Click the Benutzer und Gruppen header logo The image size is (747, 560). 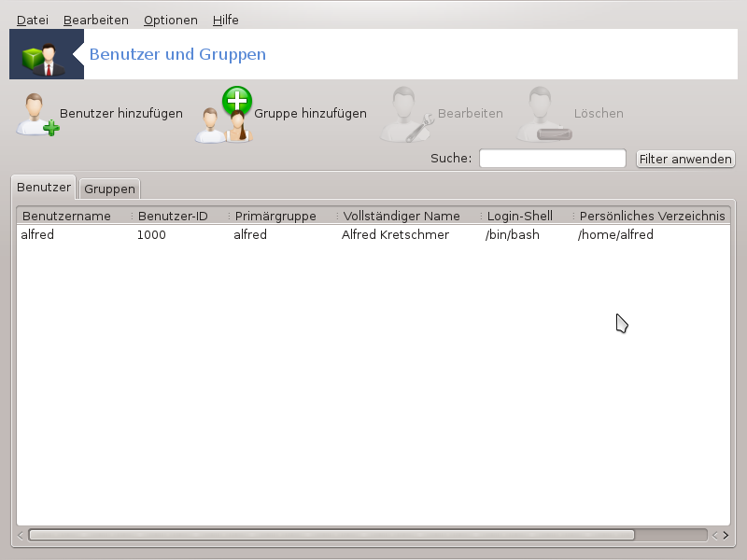point(47,54)
